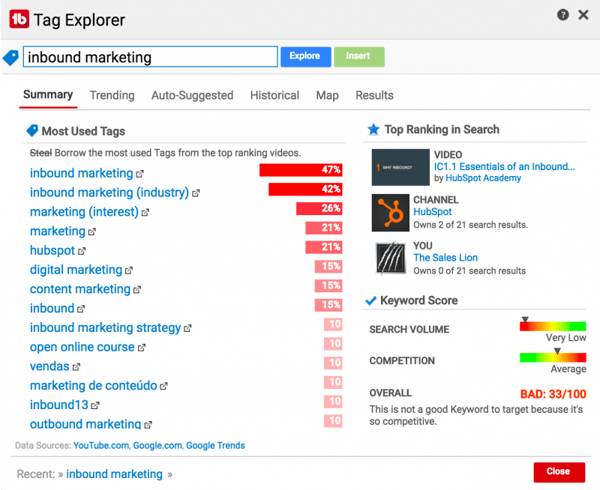Select the inbound marketing strategy tag link
Screen dimensions: 600x490
[x=105, y=327]
